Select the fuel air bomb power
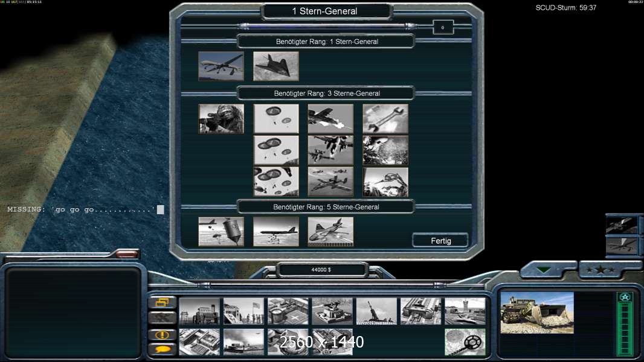This screenshot has height=362, width=644. tap(221, 232)
